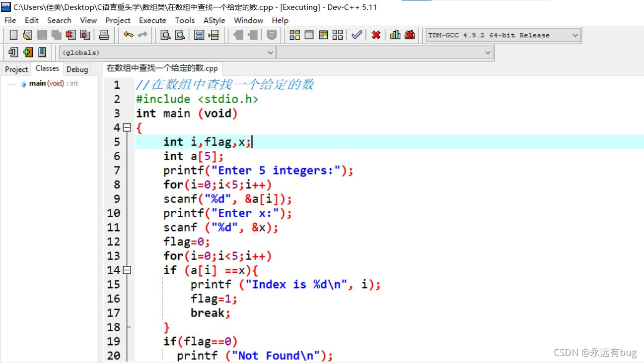Viewport: 644px width, 363px height.
Task: Click the Open file toolbar icon
Action: tap(27, 35)
